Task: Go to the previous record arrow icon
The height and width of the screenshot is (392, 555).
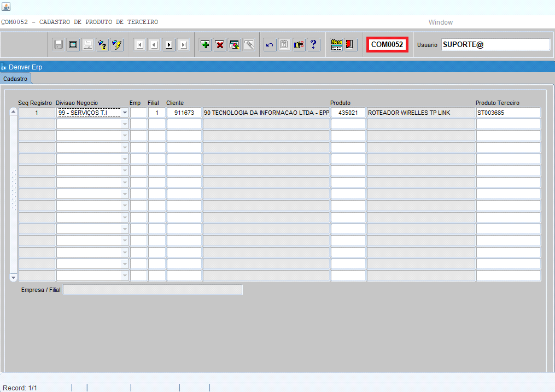Action: 154,45
